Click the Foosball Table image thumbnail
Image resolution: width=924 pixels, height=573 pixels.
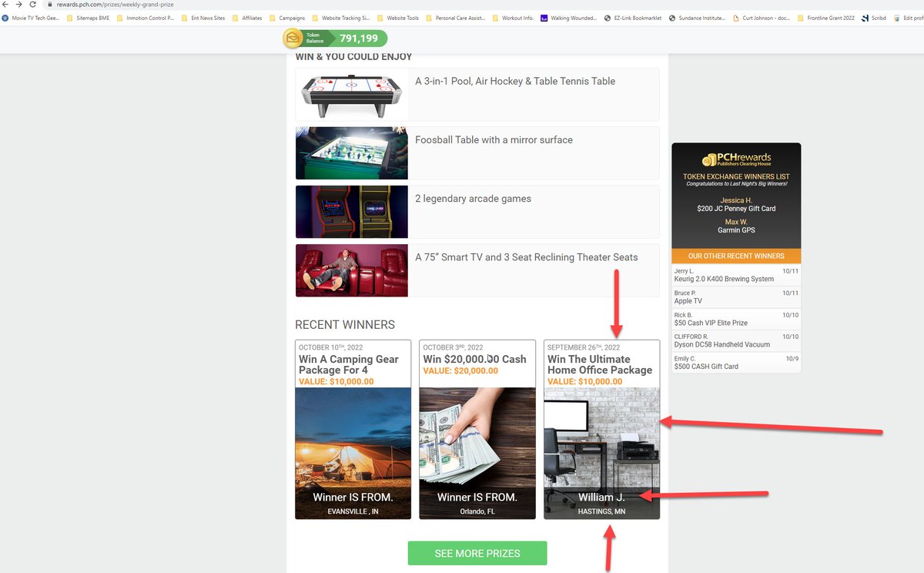351,153
